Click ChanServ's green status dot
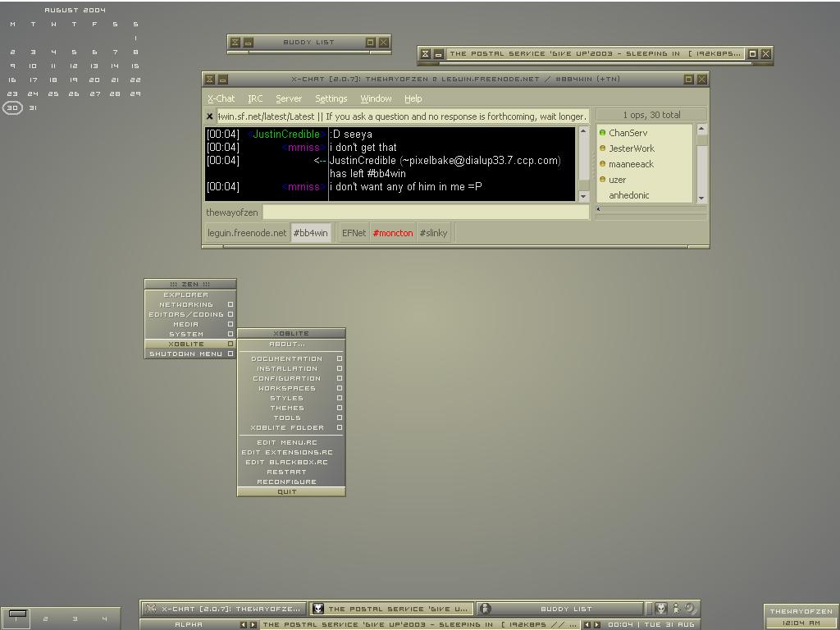This screenshot has width=840, height=630. click(x=602, y=132)
